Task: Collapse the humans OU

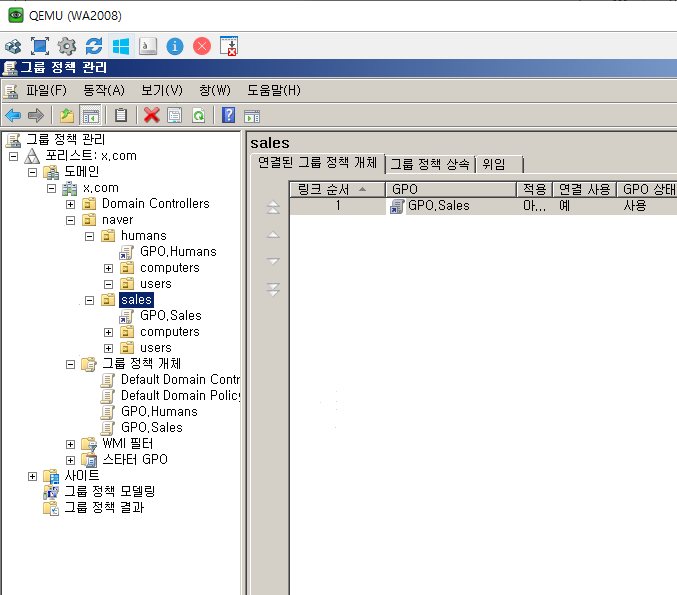Action: coord(89,236)
